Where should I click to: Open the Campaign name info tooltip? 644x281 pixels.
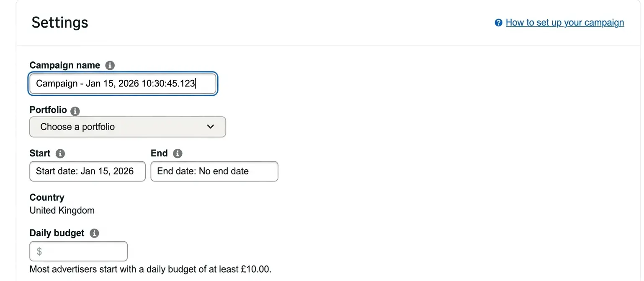109,65
